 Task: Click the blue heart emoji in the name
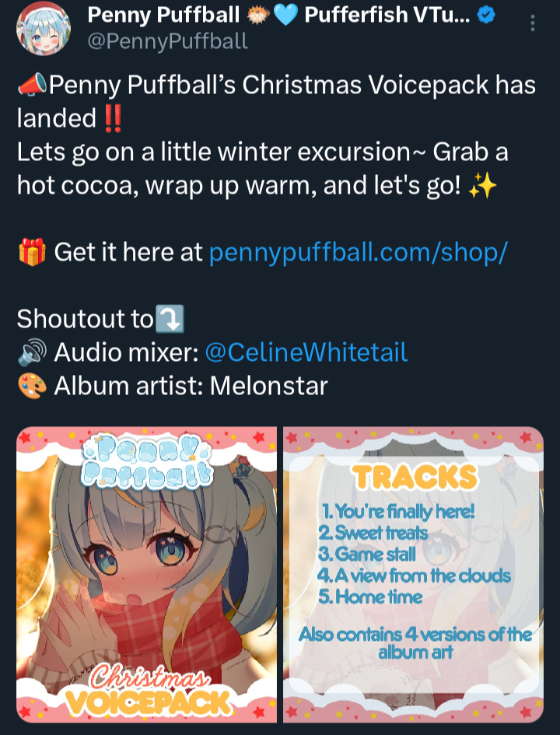[x=285, y=15]
